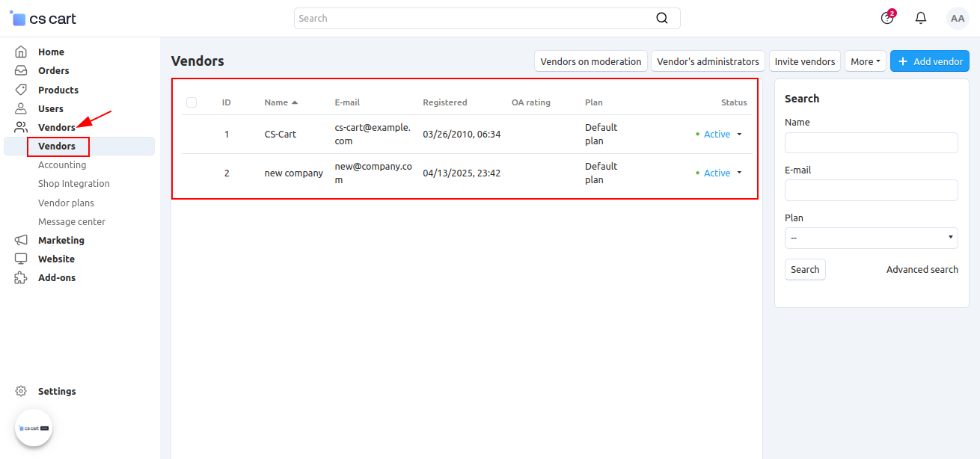Click the Website monitor icon
This screenshot has width=980, height=459.
point(21,259)
